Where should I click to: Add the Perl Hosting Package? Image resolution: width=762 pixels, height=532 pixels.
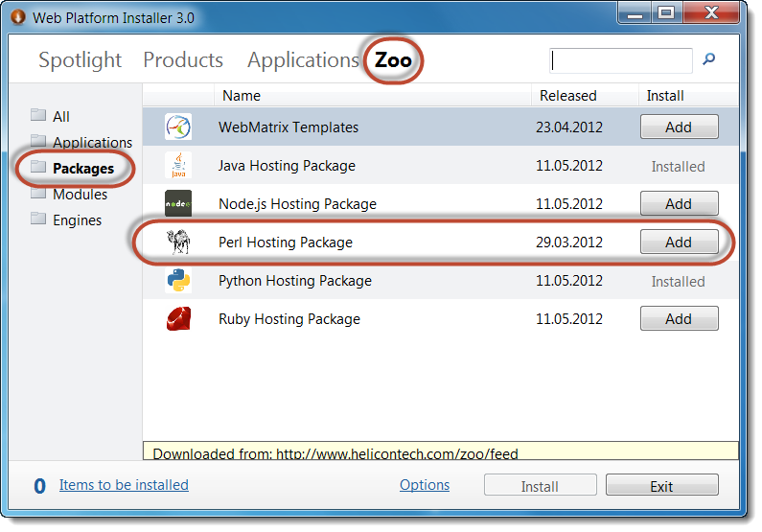click(679, 243)
